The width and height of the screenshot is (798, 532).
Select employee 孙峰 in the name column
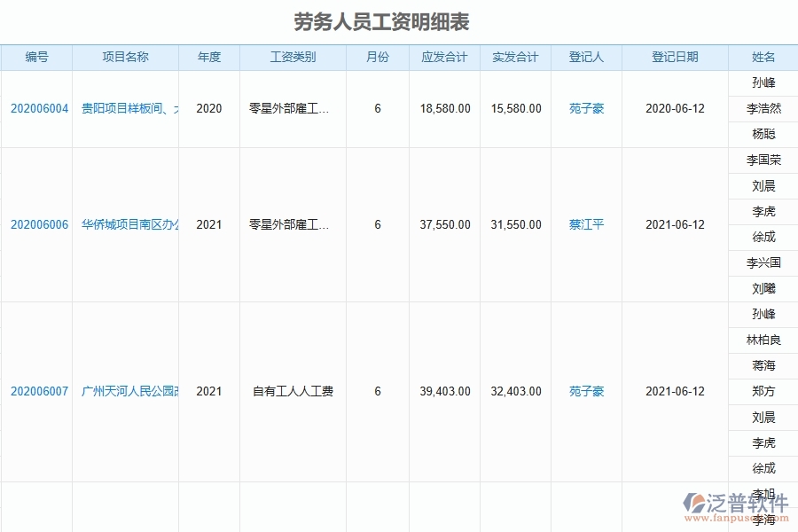coord(763,82)
